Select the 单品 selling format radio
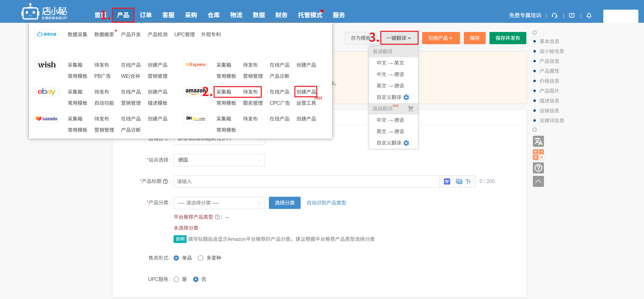The height and width of the screenshot is (299, 644). 176,258
